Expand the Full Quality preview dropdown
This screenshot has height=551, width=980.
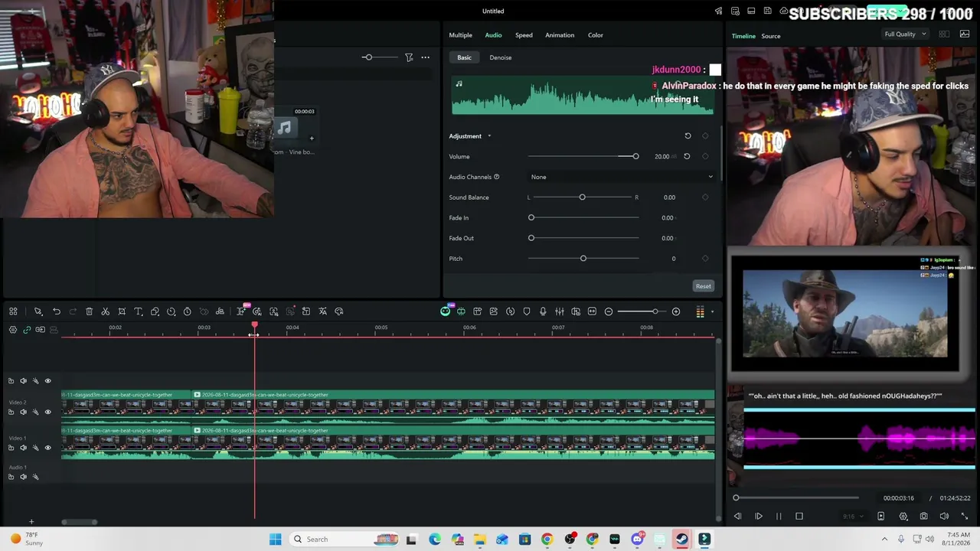(x=905, y=34)
